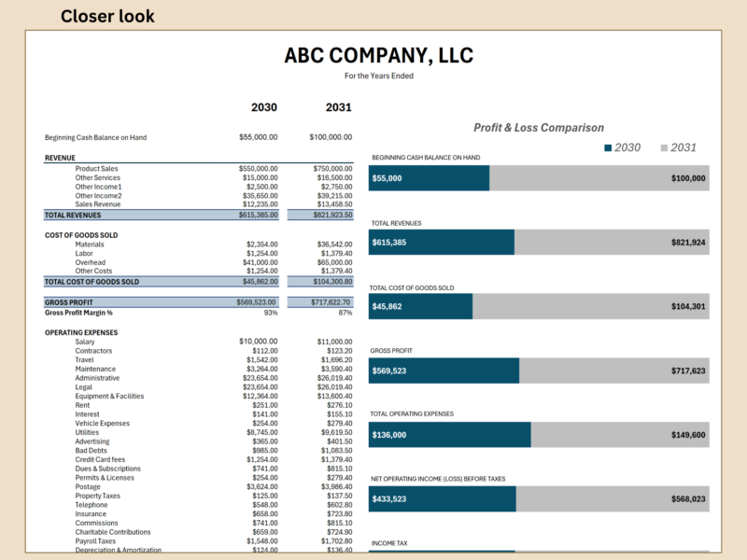Select the 'Product Sales' row label

click(x=96, y=169)
